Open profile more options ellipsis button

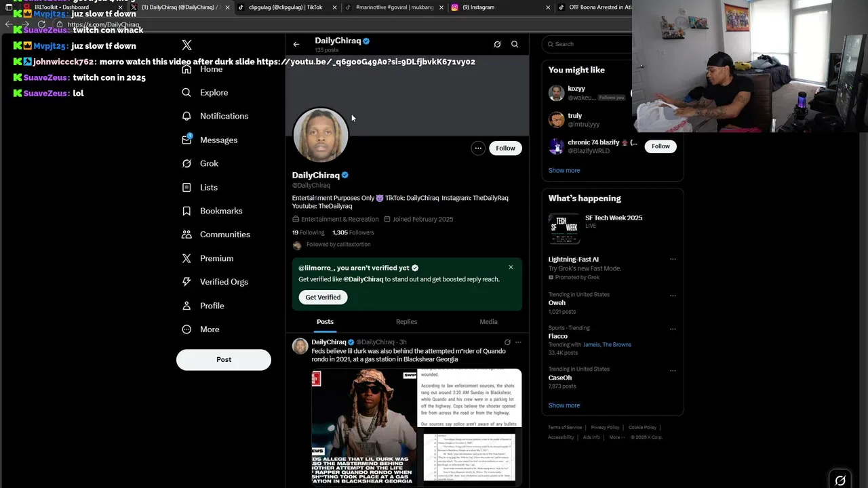[x=478, y=148]
